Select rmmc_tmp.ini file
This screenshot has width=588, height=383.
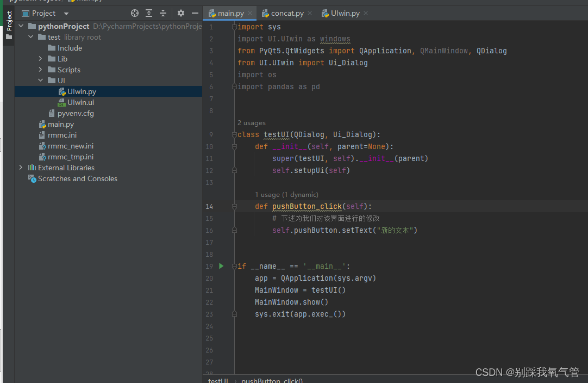point(71,157)
